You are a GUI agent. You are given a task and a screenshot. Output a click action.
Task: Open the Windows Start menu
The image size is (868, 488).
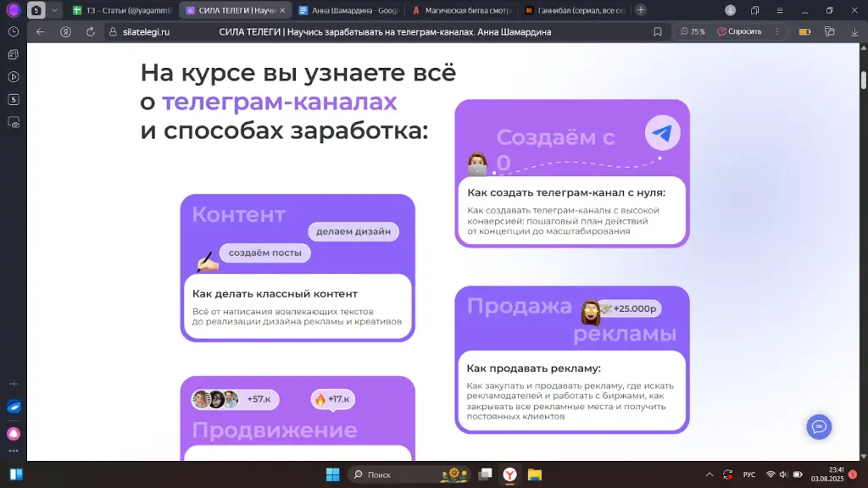click(332, 474)
